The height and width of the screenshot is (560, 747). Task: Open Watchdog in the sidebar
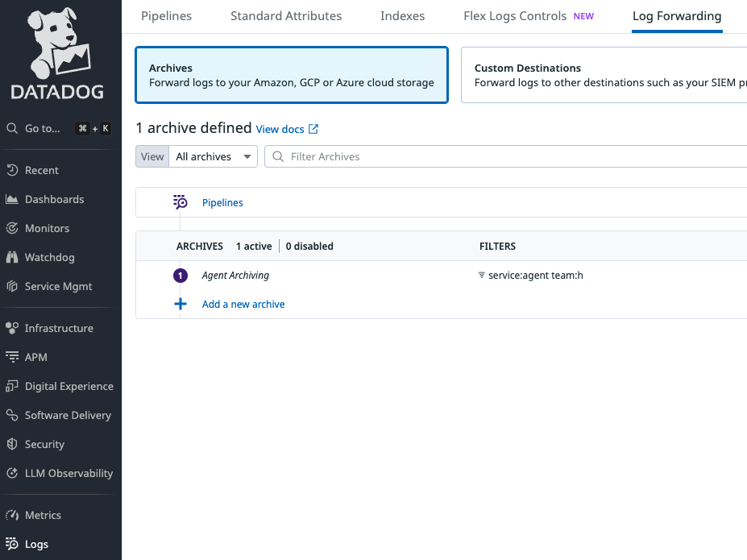click(49, 257)
